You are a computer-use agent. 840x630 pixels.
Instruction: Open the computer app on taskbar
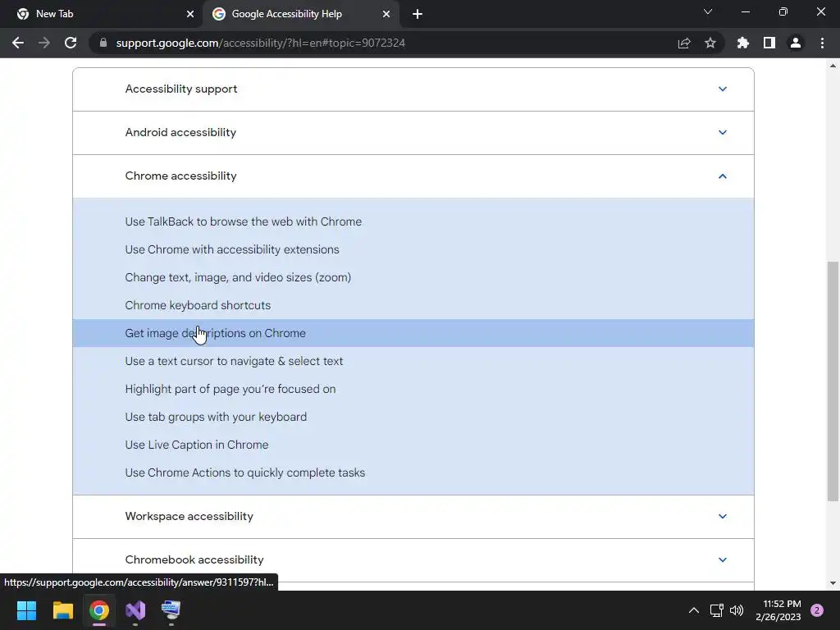tap(171, 610)
